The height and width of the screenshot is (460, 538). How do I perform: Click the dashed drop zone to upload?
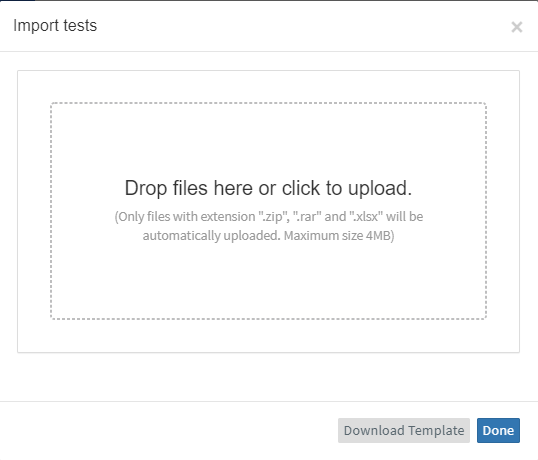268,211
